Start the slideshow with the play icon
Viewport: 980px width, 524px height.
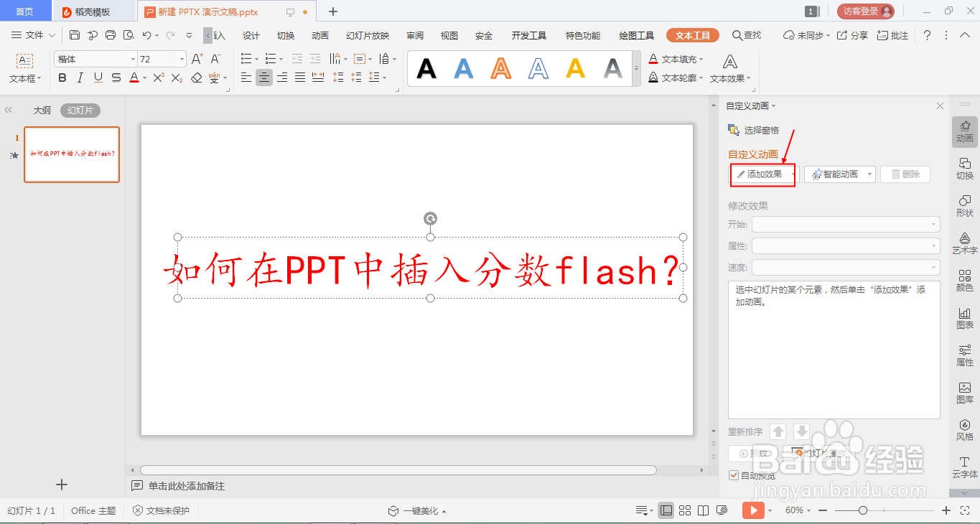(752, 510)
